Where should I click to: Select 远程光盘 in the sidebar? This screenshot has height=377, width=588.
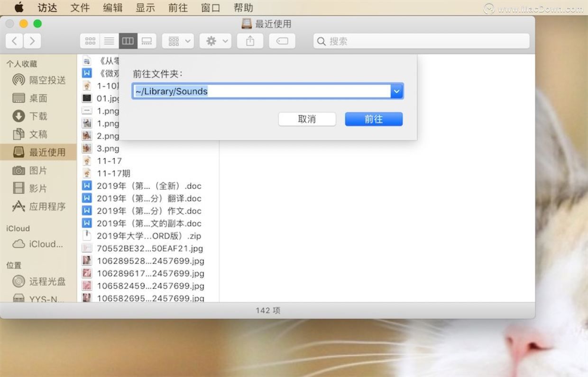tap(39, 281)
